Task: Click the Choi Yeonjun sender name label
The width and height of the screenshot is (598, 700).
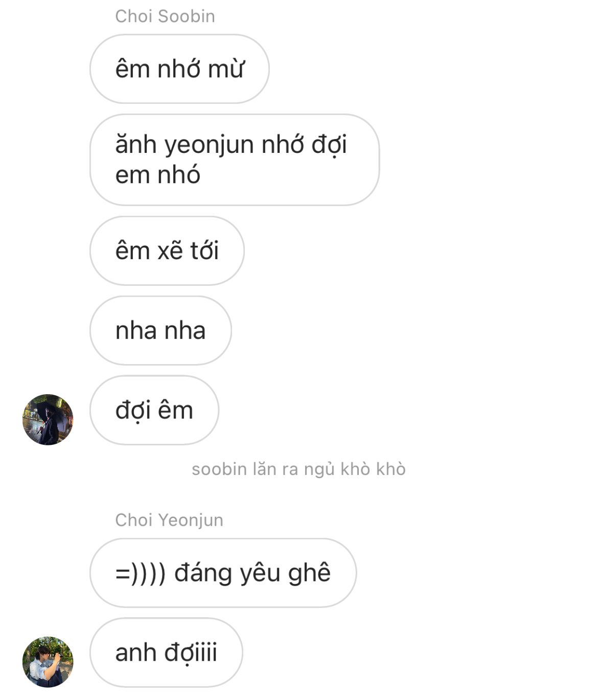Action: coord(169,520)
